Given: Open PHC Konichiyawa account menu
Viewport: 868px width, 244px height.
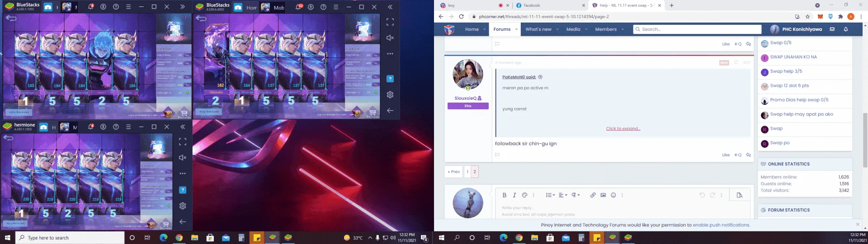Looking at the screenshot, I should coord(796,29).
